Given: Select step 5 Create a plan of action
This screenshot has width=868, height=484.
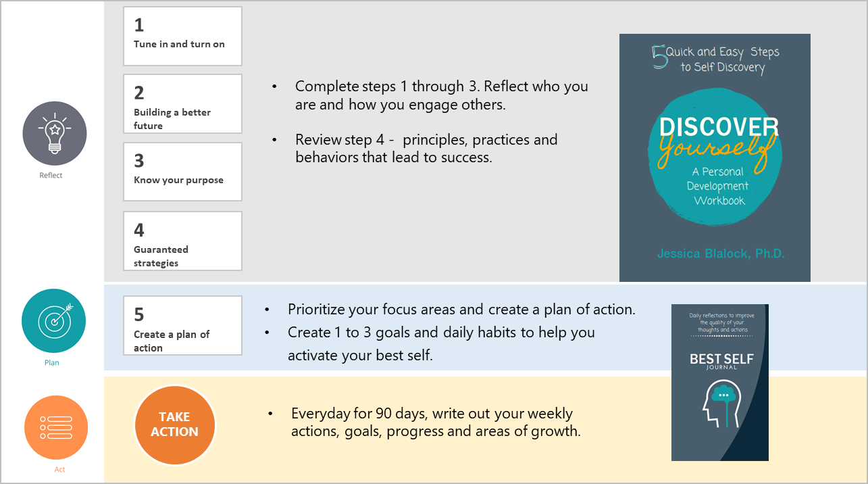Looking at the screenshot, I should [x=182, y=326].
